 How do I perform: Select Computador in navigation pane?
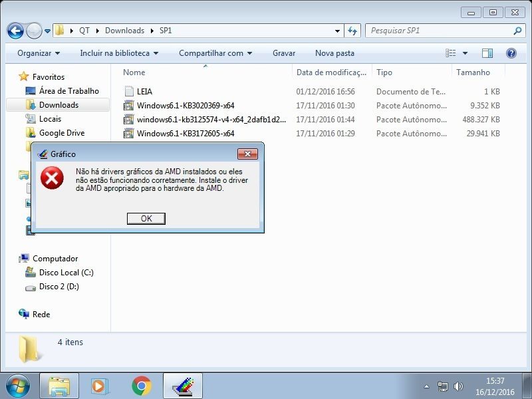click(55, 259)
